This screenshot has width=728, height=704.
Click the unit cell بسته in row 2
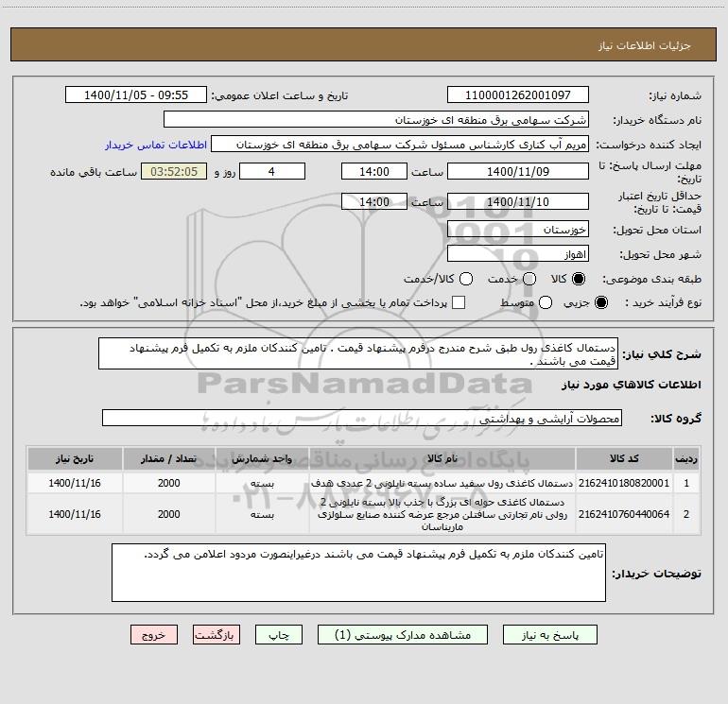pyautogui.click(x=262, y=514)
